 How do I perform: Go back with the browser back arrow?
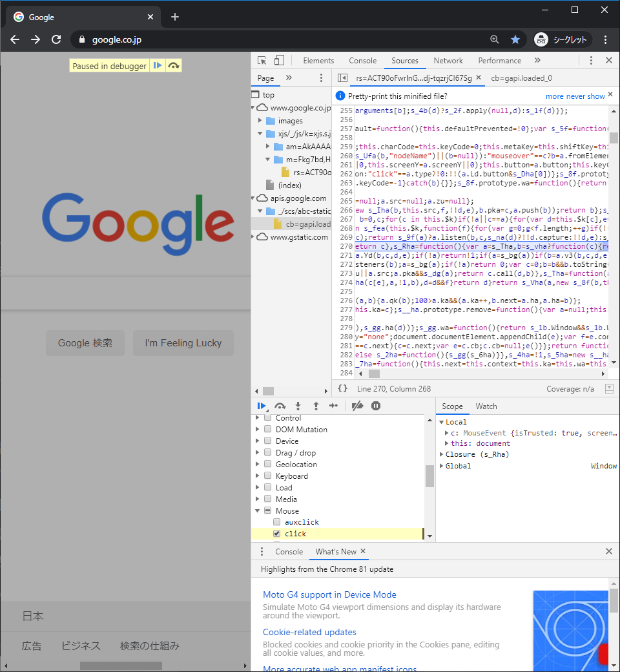(x=15, y=39)
